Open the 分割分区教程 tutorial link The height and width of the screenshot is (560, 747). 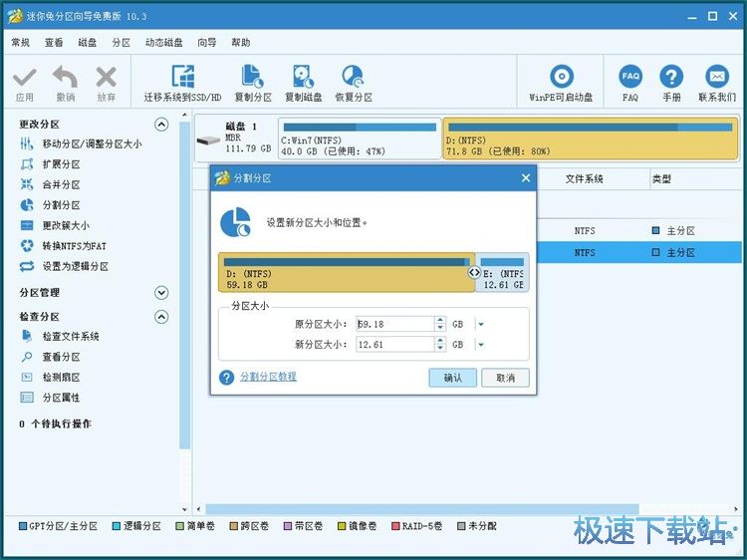[x=268, y=377]
